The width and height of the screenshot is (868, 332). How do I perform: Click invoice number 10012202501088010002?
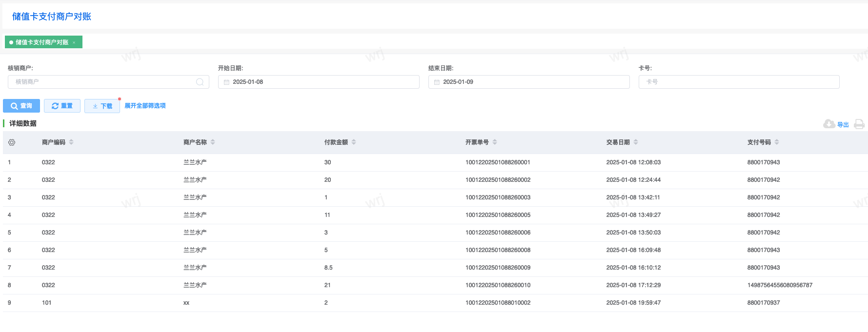pos(498,303)
